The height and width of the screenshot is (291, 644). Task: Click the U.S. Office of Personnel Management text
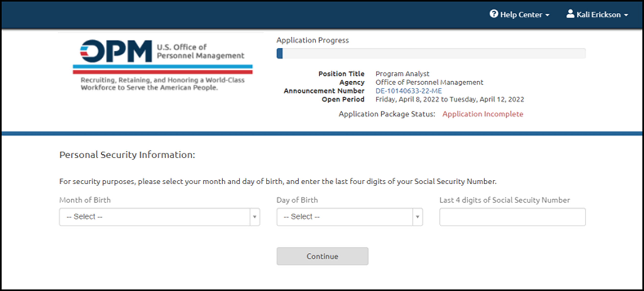pos(200,51)
